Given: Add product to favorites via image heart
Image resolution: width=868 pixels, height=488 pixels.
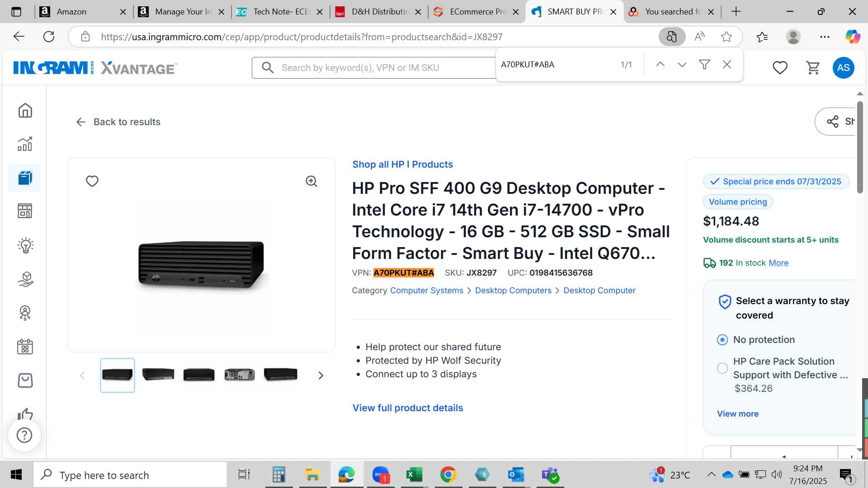Looking at the screenshot, I should point(92,181).
